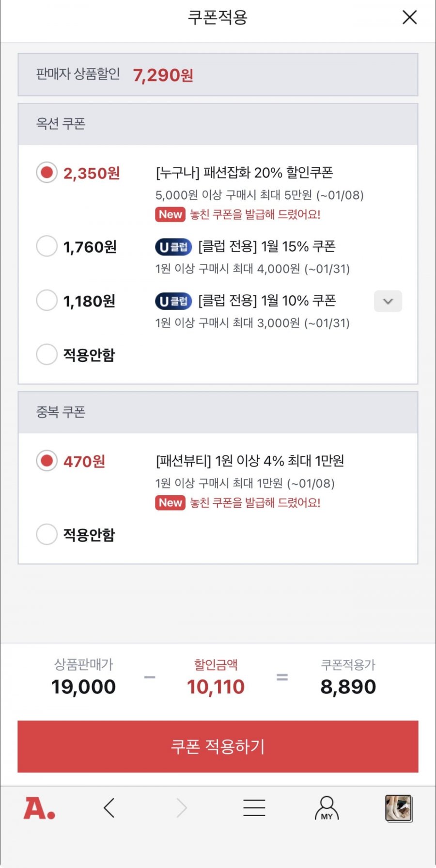The width and height of the screenshot is (436, 868).
Task: Tap the U클럽 badge on the 10% coupon
Action: point(173,301)
